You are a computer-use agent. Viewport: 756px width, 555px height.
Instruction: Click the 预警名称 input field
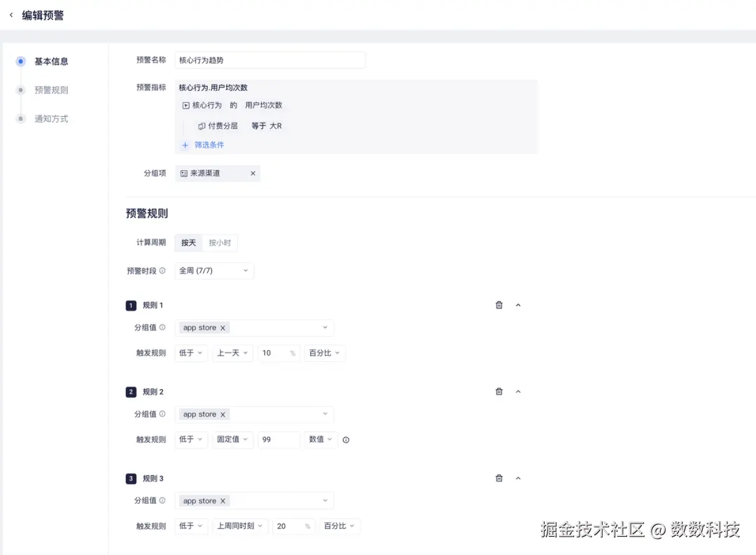click(270, 59)
